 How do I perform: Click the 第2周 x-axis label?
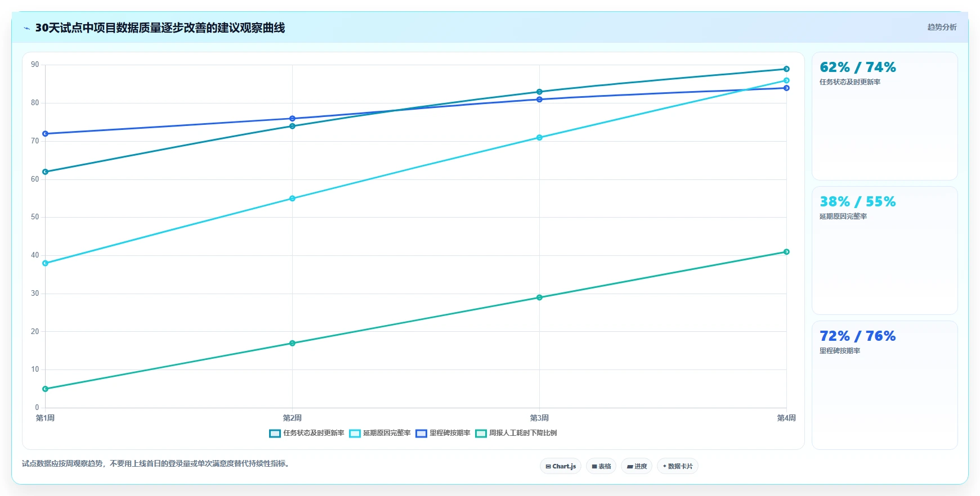click(292, 418)
